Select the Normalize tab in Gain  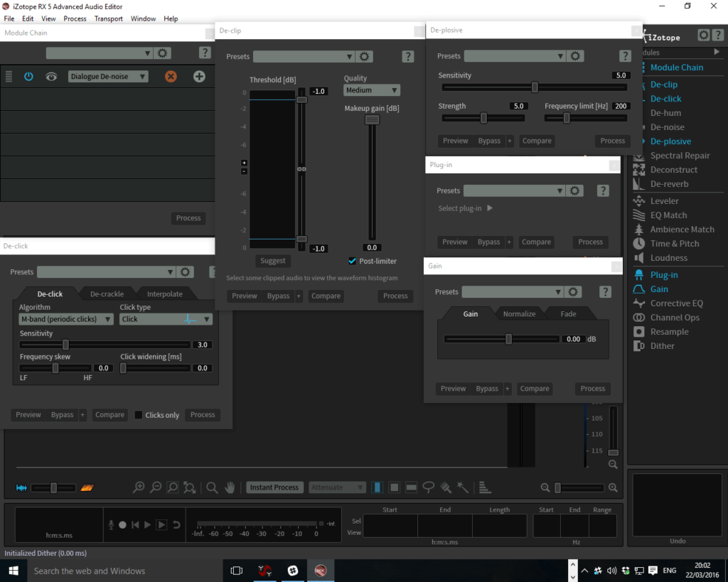coord(519,313)
